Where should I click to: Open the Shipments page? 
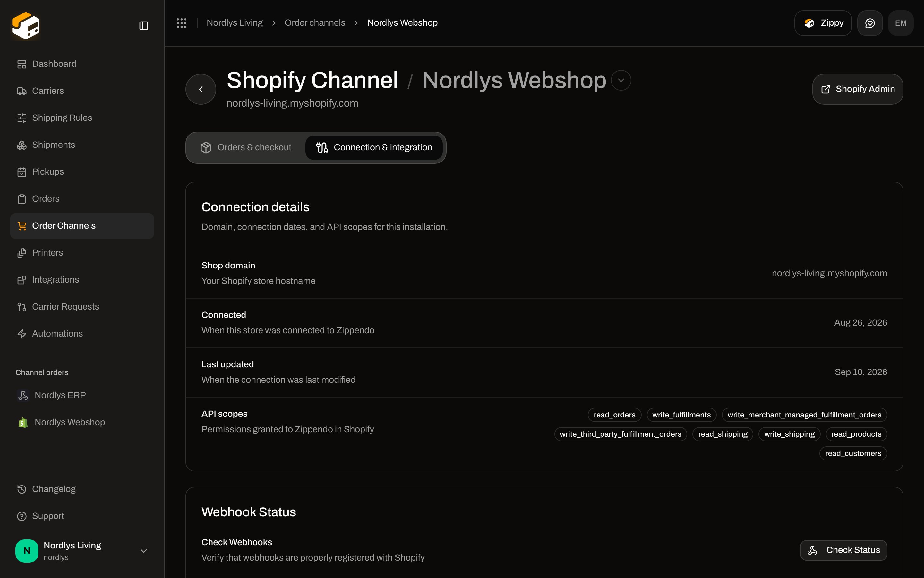(82, 145)
